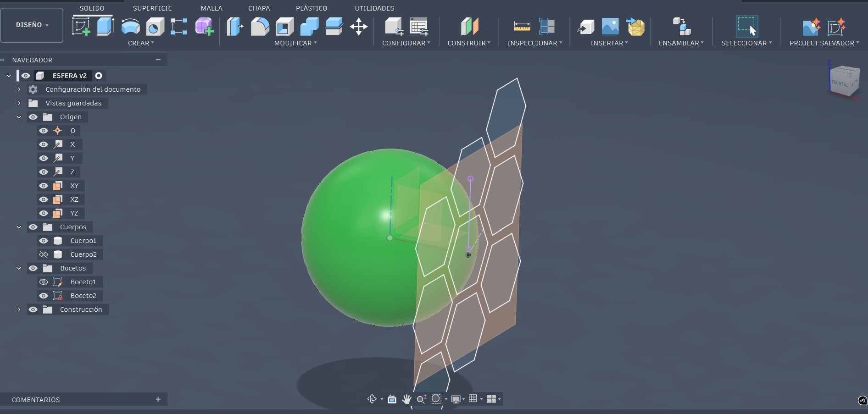
Task: Collapse the Origen folder
Action: [19, 117]
